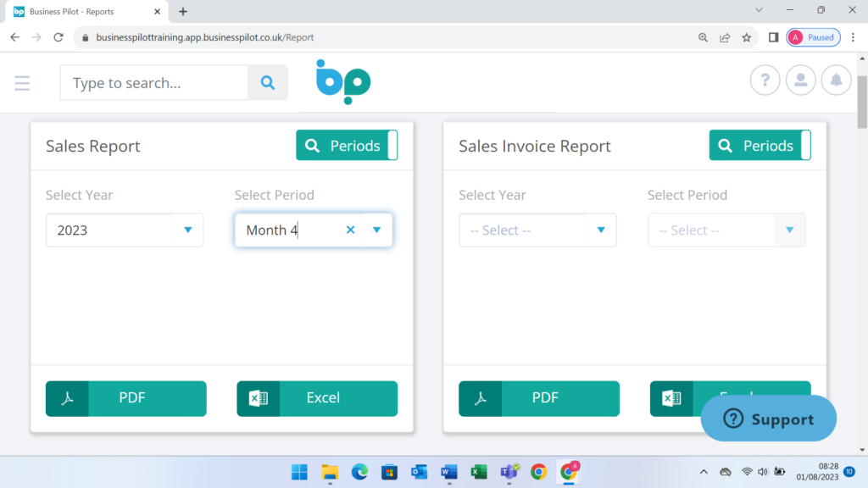The height and width of the screenshot is (488, 868).
Task: Export Sales Report to Excel
Action: (317, 398)
